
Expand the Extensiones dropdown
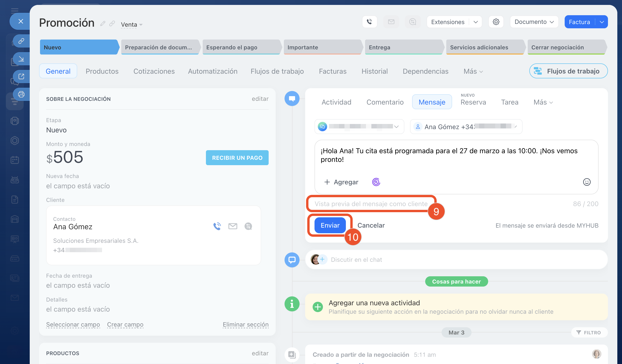point(476,22)
